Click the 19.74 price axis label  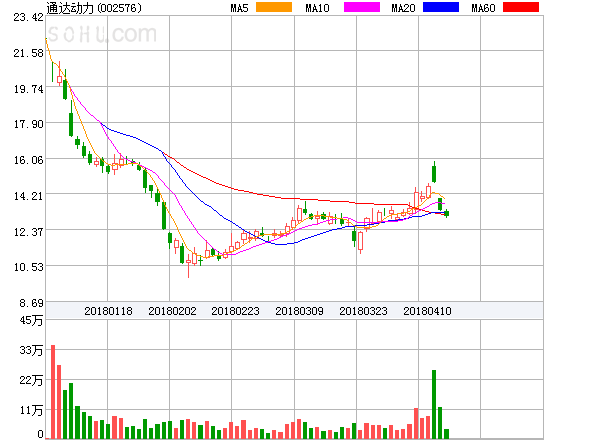click(x=28, y=89)
